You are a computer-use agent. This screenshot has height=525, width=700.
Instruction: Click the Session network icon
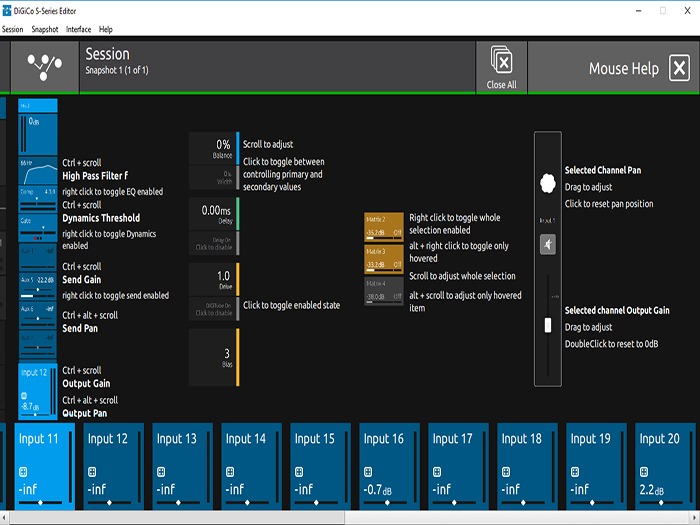(44, 67)
